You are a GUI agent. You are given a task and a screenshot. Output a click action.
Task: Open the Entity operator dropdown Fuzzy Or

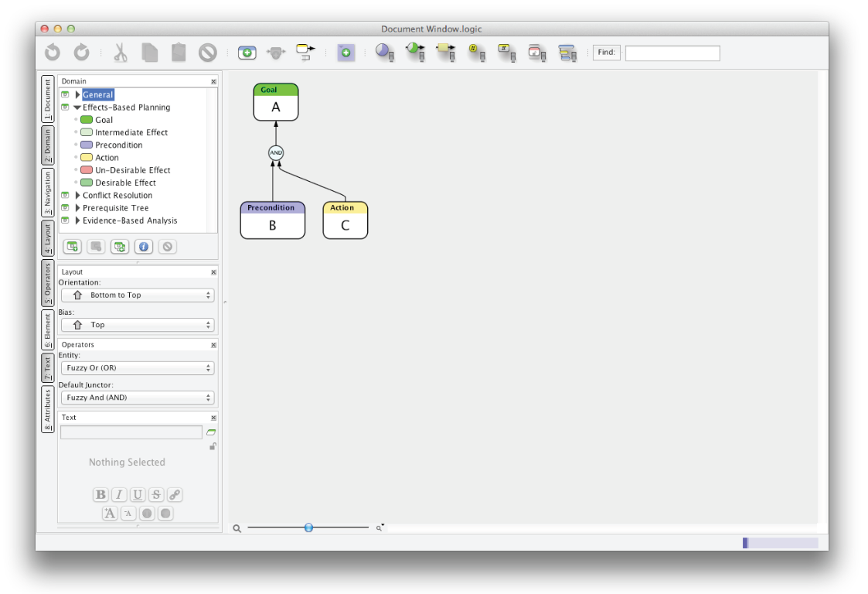click(138, 368)
